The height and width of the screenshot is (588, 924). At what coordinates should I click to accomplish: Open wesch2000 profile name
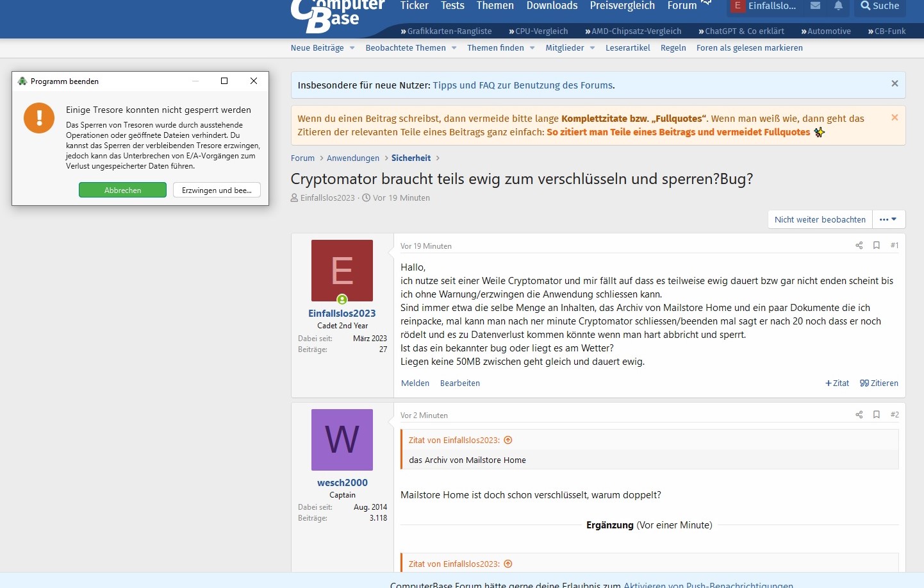pyautogui.click(x=342, y=483)
